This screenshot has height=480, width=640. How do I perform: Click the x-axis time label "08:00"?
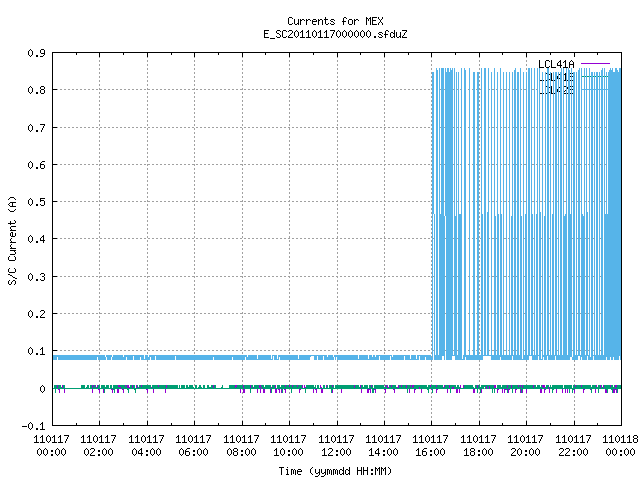coord(242,452)
